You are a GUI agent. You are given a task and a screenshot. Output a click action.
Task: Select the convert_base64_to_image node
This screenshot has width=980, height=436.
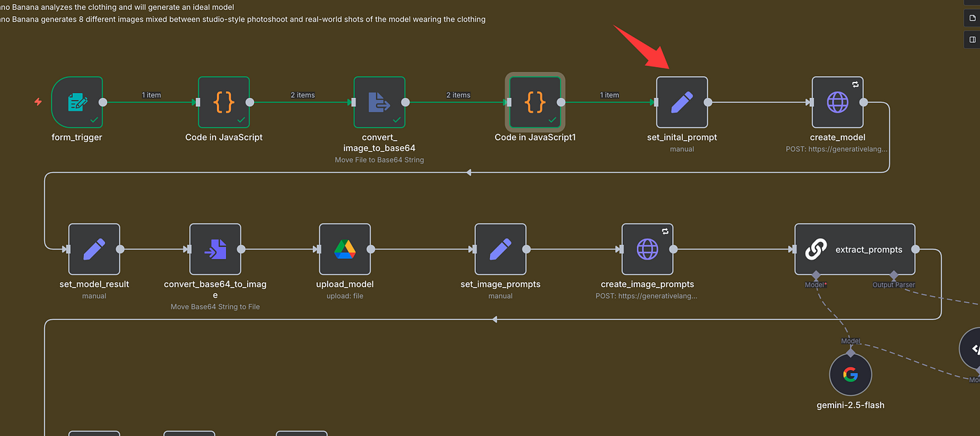point(215,249)
